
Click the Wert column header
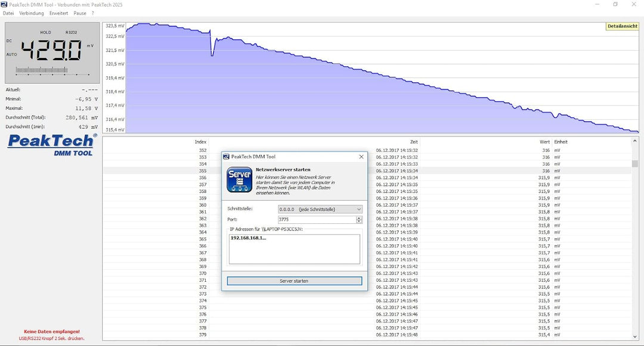pyautogui.click(x=544, y=142)
